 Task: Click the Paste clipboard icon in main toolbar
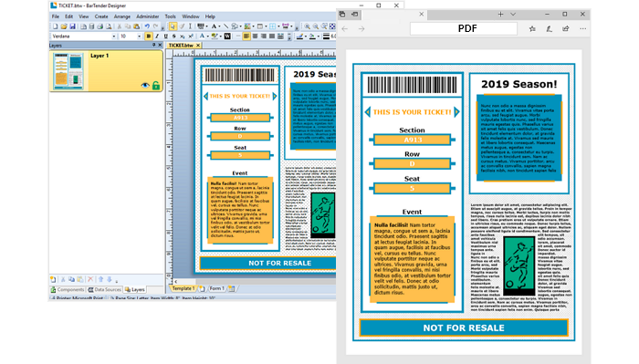[137, 26]
